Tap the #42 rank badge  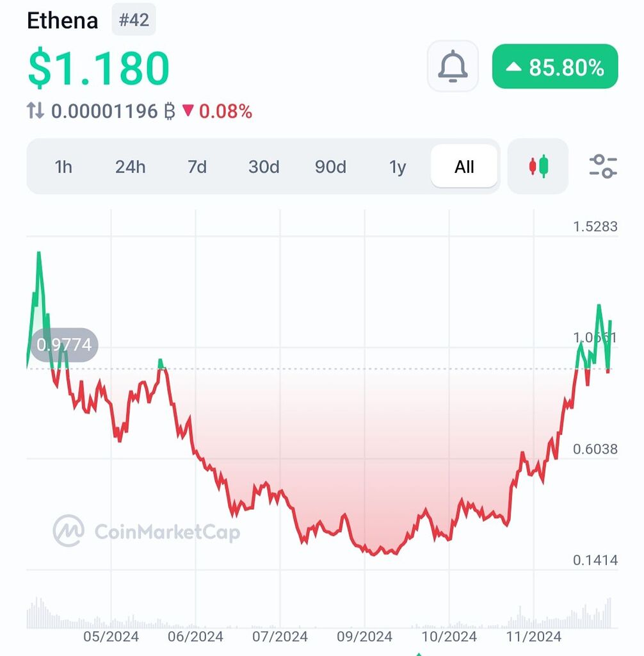click(134, 19)
